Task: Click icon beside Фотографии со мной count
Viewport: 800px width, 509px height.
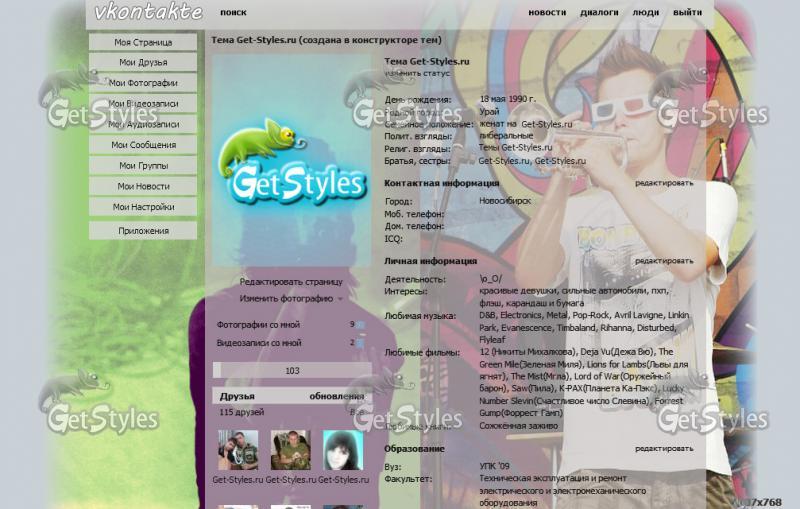Action: 360,325
